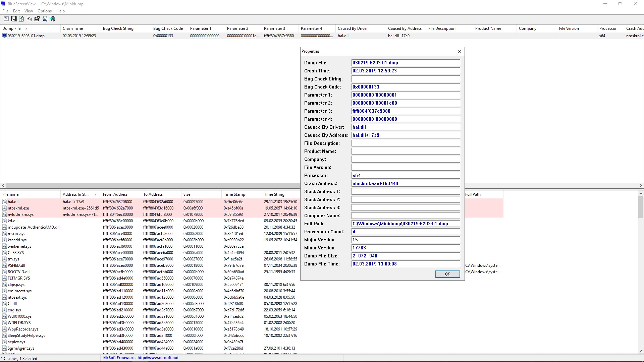The image size is (644, 362).
Task: Click the file icon beside msrpc.sys
Action: click(x=4, y=234)
